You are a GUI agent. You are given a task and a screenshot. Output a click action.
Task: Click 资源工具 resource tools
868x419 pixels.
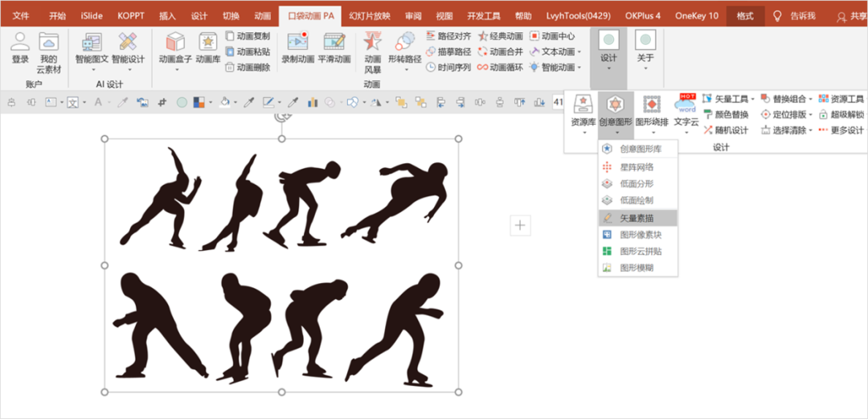point(841,99)
